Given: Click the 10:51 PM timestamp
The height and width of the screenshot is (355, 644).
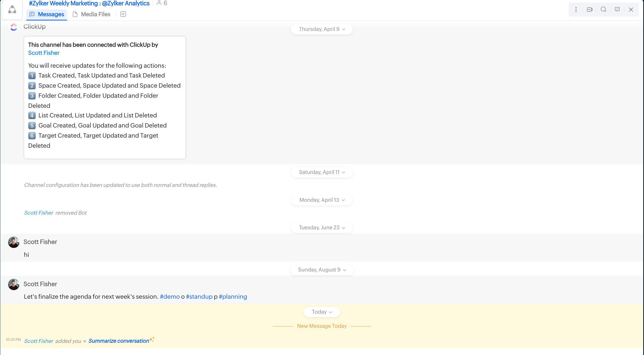Looking at the screenshot, I should [x=13, y=340].
